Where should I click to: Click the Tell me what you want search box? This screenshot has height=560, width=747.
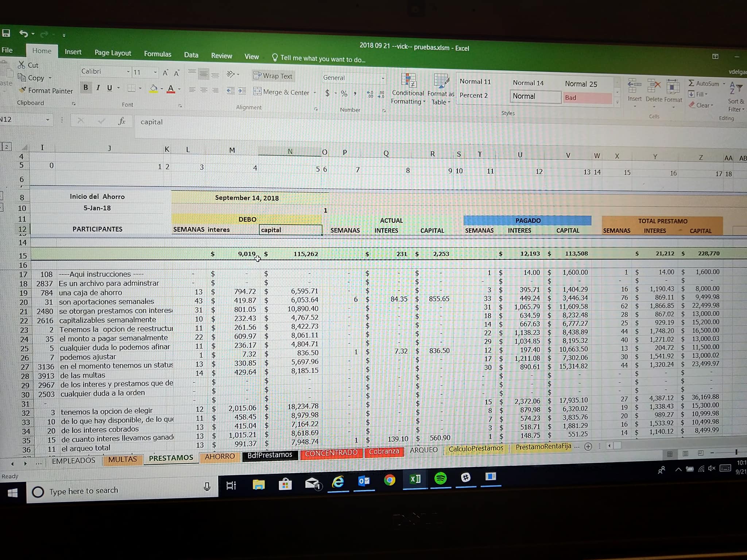[x=319, y=58]
